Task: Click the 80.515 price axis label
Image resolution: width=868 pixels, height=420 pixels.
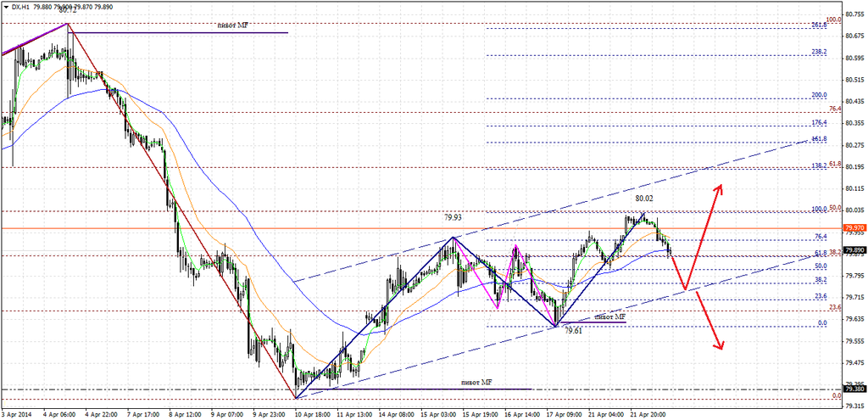Action: 853,80
